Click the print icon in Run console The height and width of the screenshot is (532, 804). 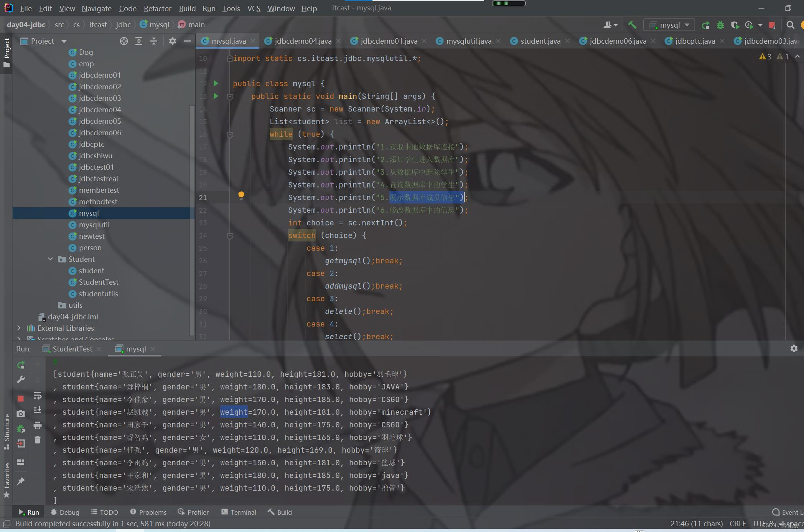(x=38, y=425)
